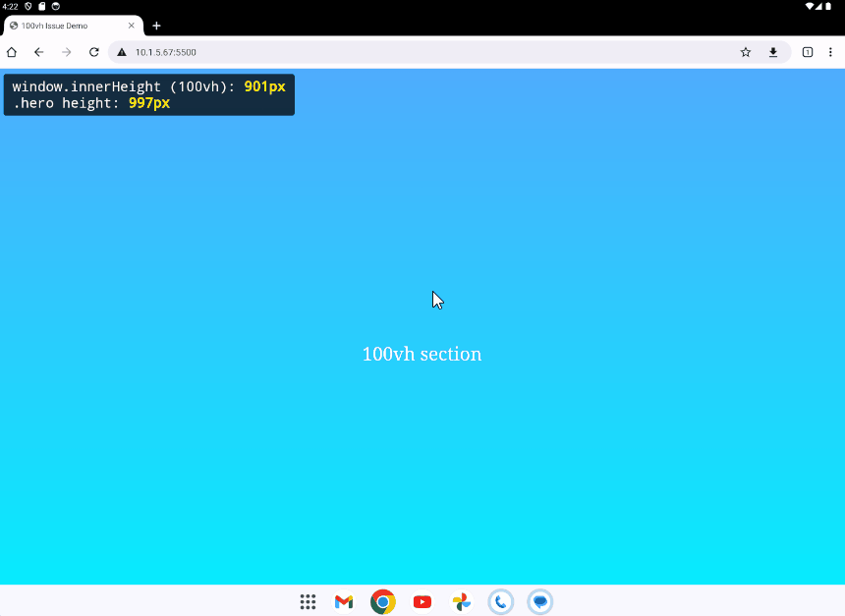845x616 pixels.
Task: Close the 100vh Issue Demo tab
Action: click(132, 26)
